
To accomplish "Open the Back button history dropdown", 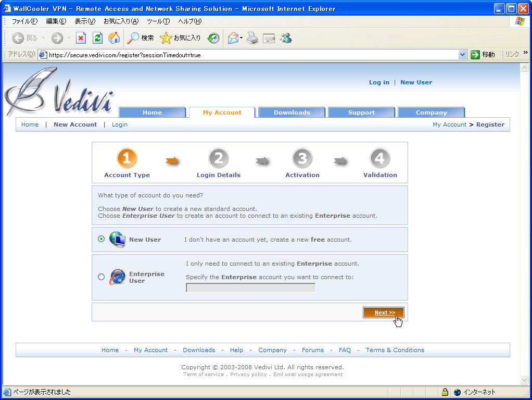I will point(43,38).
